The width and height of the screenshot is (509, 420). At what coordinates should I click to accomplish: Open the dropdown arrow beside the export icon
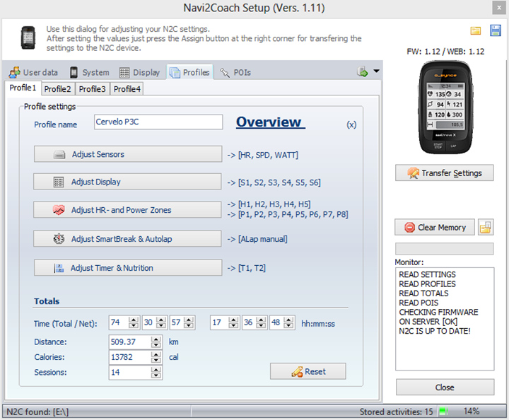point(377,71)
